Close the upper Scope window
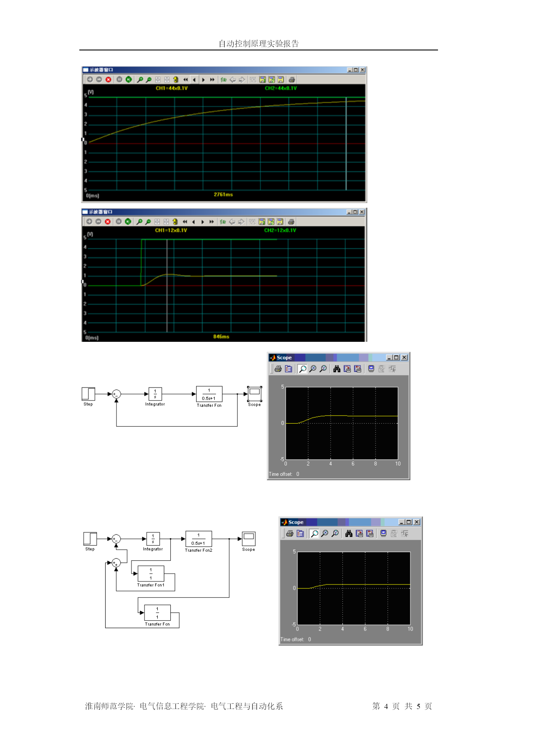Viewport: 535px width, 756px height. [404, 357]
